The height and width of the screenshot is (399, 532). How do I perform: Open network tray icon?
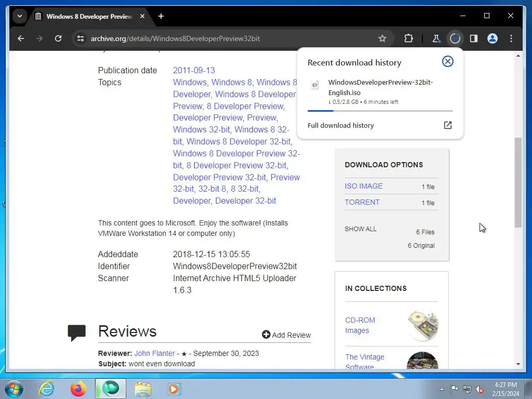(x=467, y=389)
